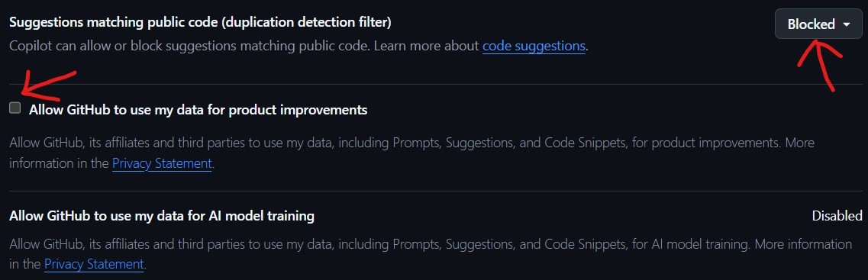This screenshot has height=280, width=868.
Task: Click the AI model training description paragraph
Action: click(431, 254)
